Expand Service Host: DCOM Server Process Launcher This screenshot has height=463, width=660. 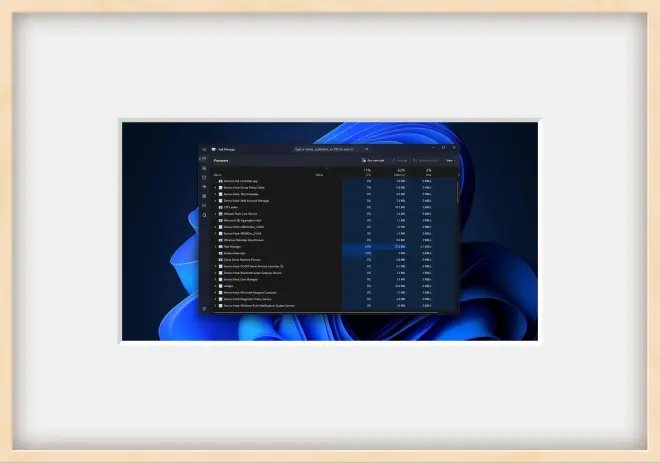pyautogui.click(x=214, y=266)
